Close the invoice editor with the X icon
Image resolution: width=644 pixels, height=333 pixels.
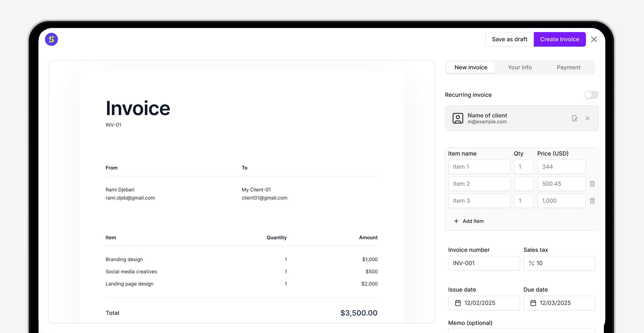point(594,39)
